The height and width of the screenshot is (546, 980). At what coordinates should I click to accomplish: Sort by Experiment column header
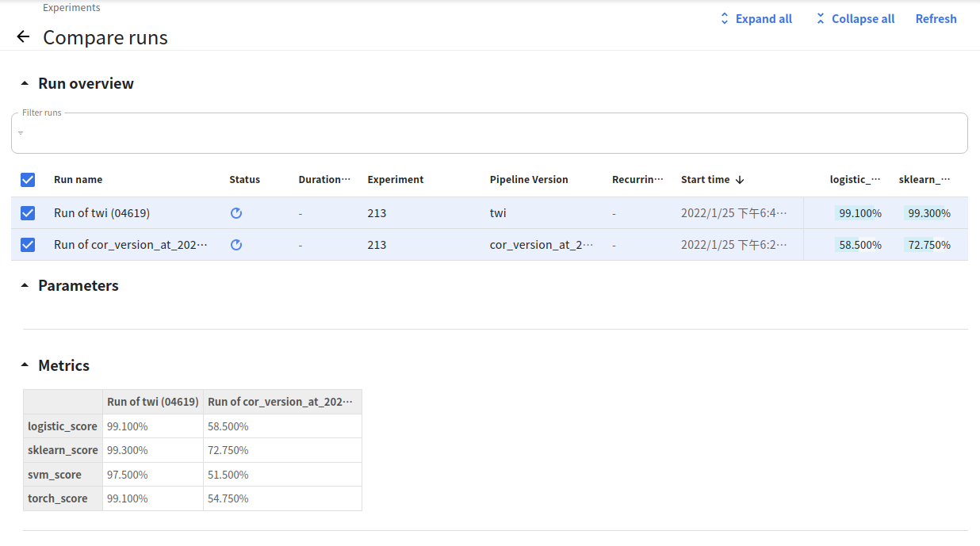pos(395,180)
